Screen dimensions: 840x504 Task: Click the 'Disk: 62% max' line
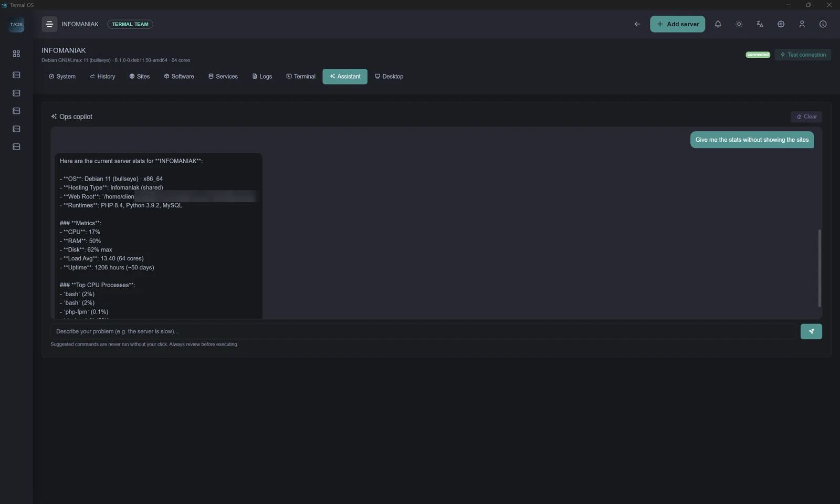point(86,249)
